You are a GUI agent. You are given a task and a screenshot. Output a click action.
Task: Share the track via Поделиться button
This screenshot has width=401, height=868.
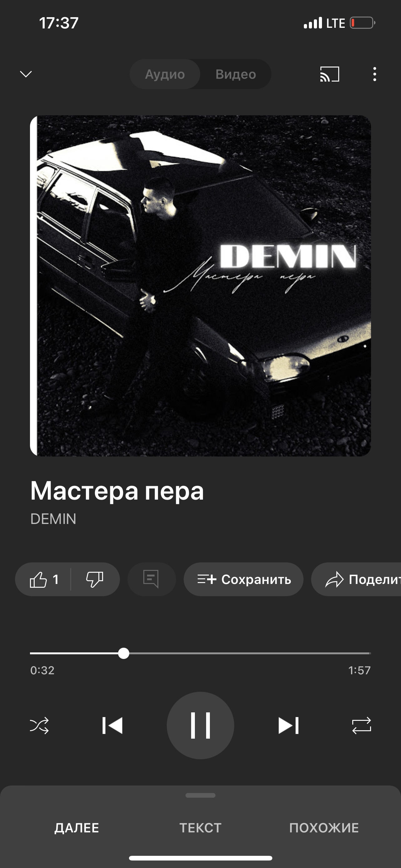click(x=356, y=579)
